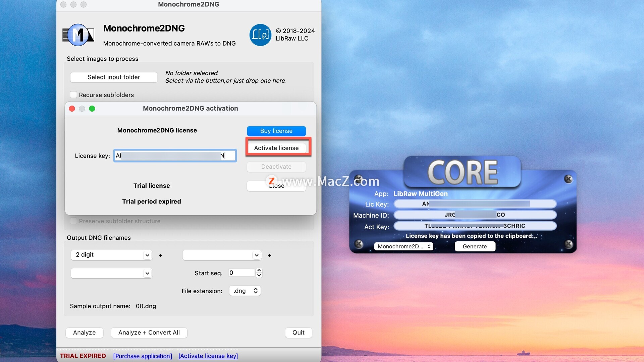Click the disabled Deactivate button
644x362 pixels.
[276, 167]
